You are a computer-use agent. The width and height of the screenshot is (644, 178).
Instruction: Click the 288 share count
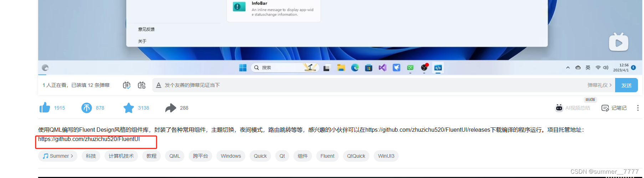pos(184,108)
